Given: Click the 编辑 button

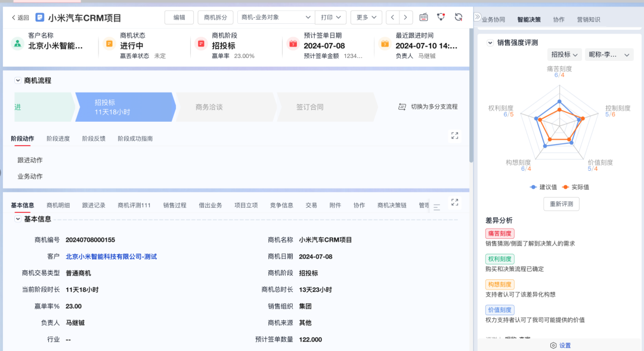Looking at the screenshot, I should click(x=179, y=17).
